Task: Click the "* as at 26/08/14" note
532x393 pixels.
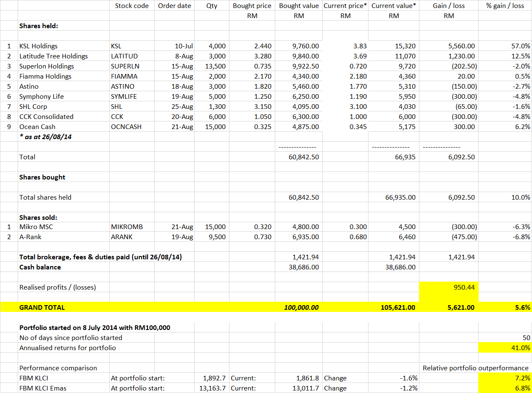Action: [45, 137]
